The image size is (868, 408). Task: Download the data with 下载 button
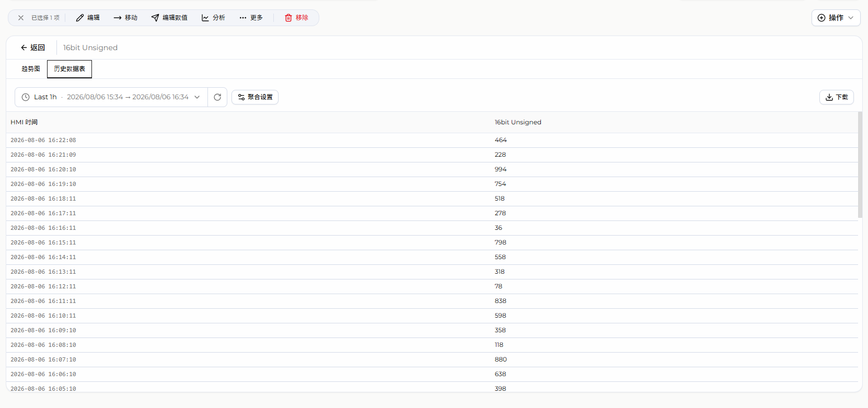837,97
